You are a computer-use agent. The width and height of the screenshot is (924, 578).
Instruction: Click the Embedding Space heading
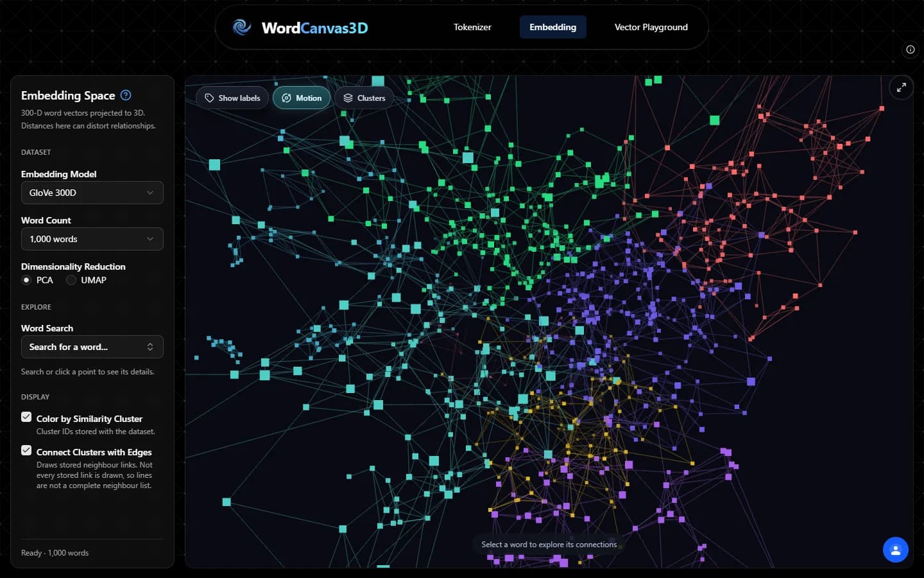68,96
